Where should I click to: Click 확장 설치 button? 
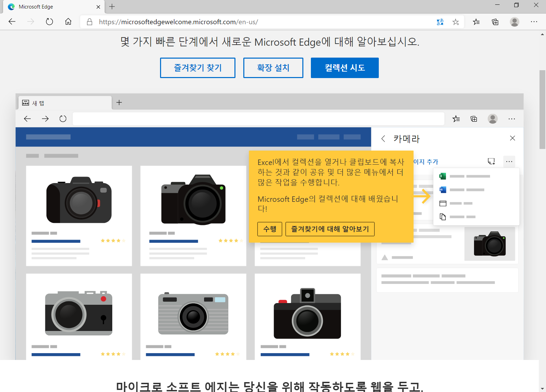click(x=273, y=68)
